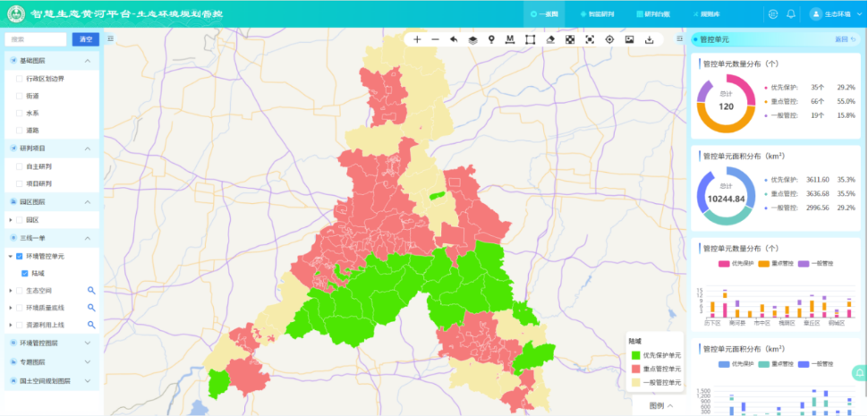Image resolution: width=868 pixels, height=416 pixels.
Task: Collapse the 基础图层 section
Action: pyautogui.click(x=87, y=61)
